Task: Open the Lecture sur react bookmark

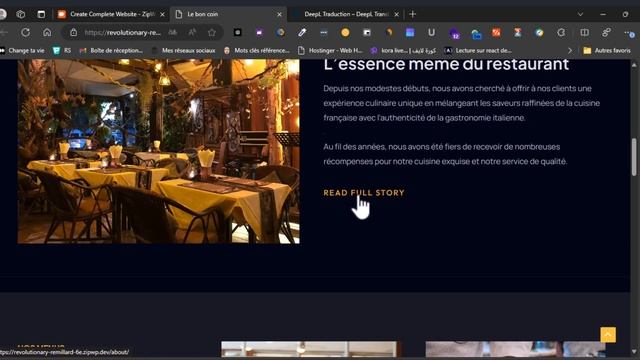Action: click(478, 51)
